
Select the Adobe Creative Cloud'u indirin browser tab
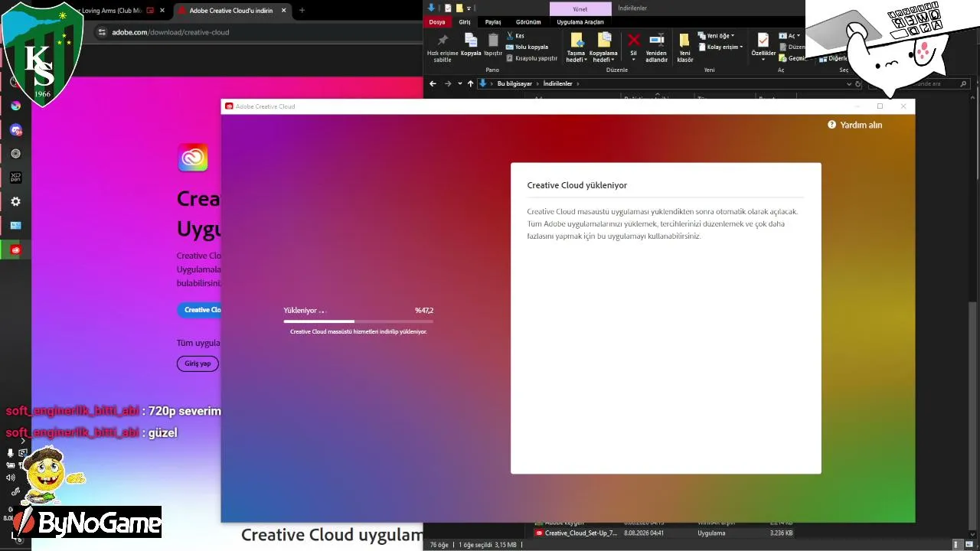(231, 11)
